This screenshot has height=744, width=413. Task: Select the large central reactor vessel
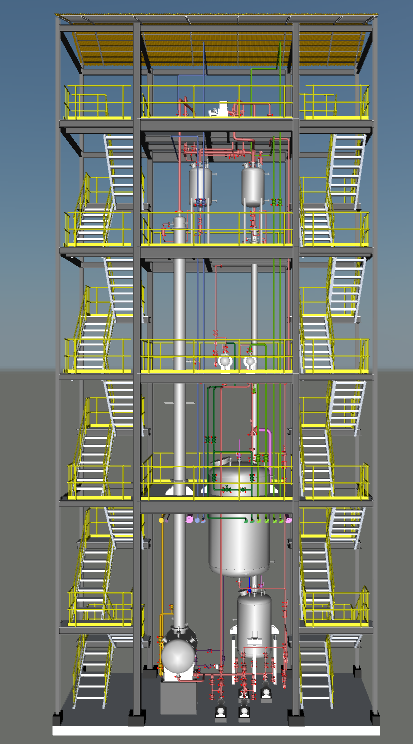coord(240,520)
